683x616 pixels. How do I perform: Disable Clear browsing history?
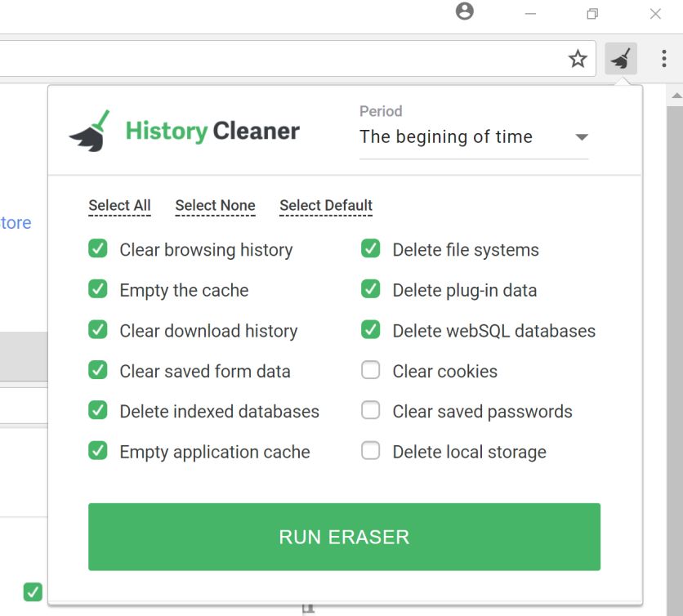[x=97, y=249]
